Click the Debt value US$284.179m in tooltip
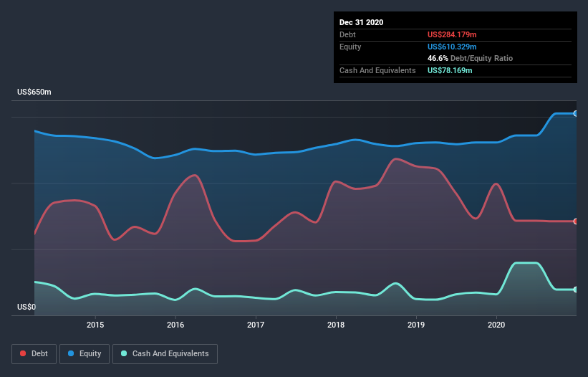This screenshot has width=588, height=377. [452, 34]
